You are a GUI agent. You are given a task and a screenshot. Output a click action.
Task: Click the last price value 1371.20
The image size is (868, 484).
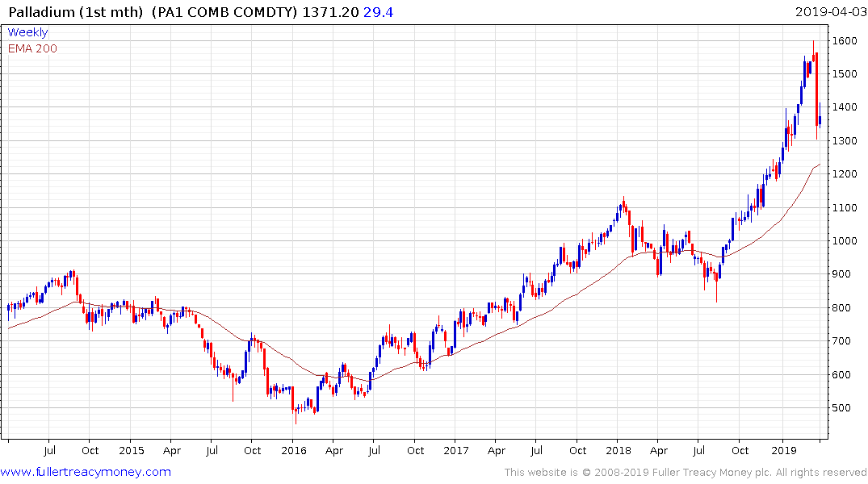(330, 12)
